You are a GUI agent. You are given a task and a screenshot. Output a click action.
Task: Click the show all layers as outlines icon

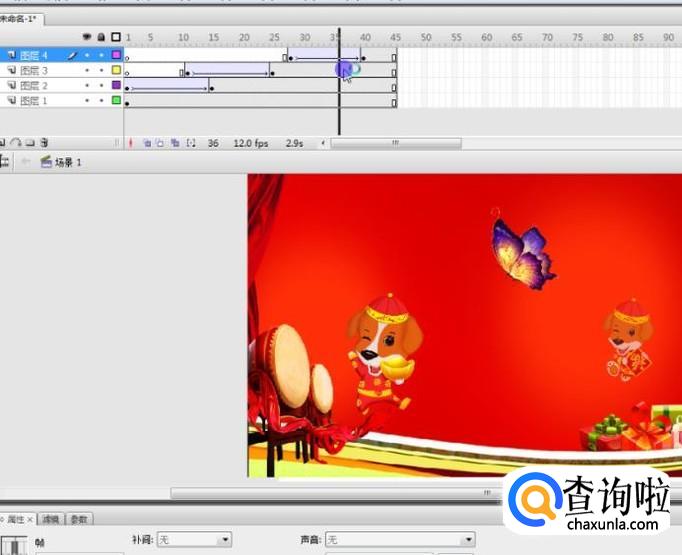click(116, 37)
